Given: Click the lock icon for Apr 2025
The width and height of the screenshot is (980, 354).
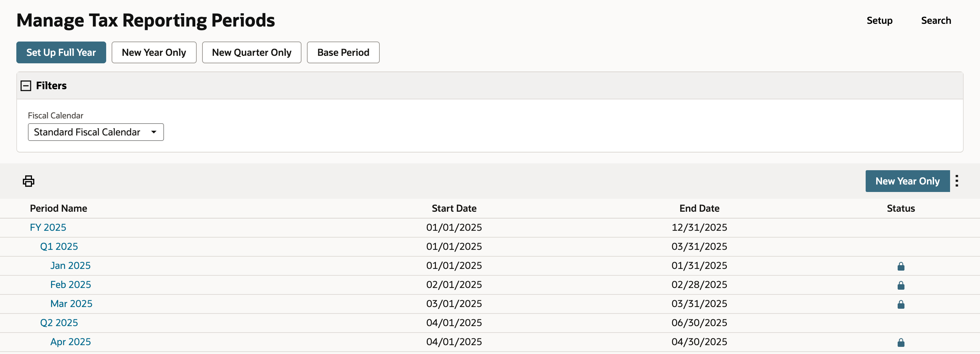Looking at the screenshot, I should tap(900, 342).
